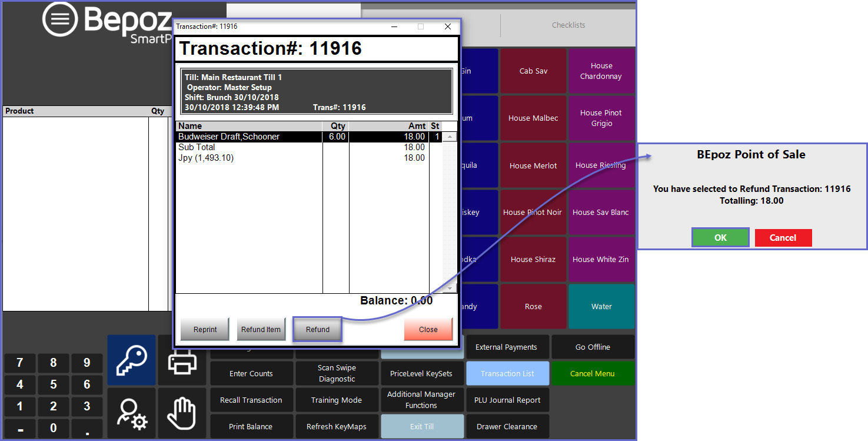Image resolution: width=868 pixels, height=441 pixels.
Task: Switch to the Checklists tab
Action: [x=568, y=25]
